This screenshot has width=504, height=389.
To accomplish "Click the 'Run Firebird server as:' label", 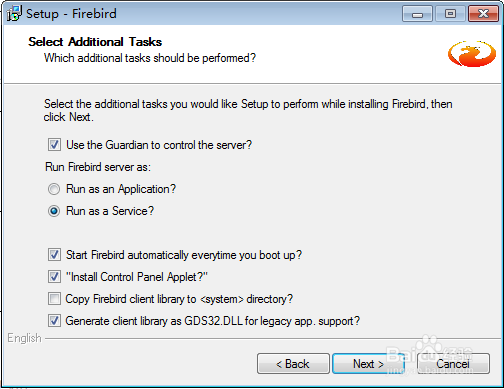I will point(98,167).
